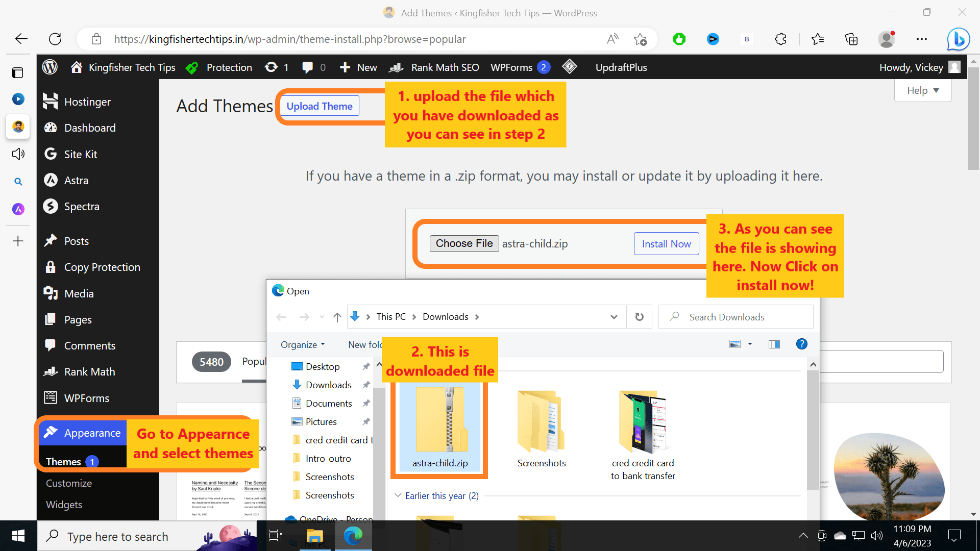Click the Install Now button
Viewport: 980px width, 551px height.
[666, 244]
